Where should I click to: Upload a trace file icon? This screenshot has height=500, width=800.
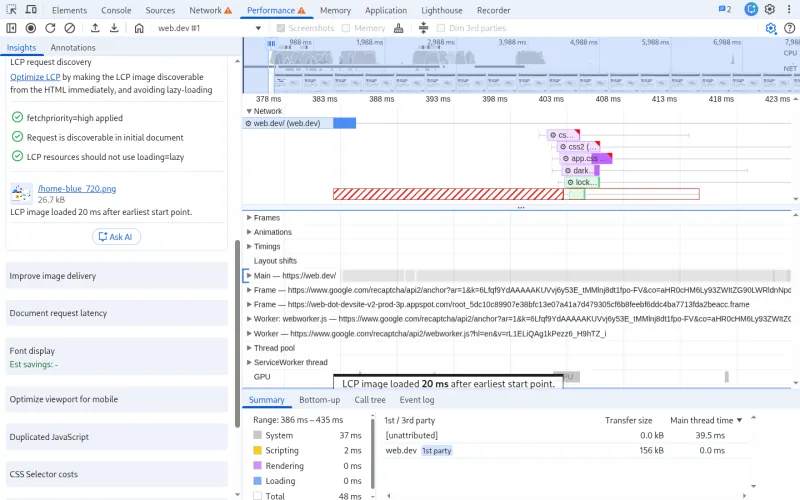95,28
